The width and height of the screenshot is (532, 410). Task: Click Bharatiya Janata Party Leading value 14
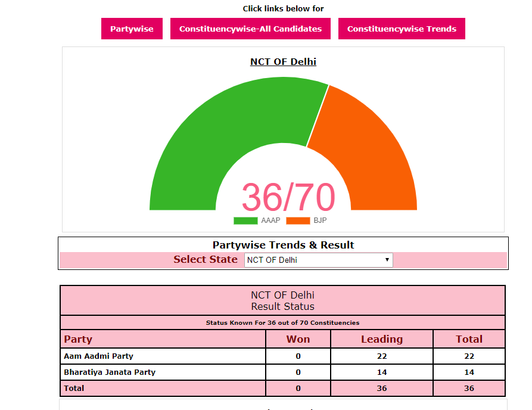(382, 372)
